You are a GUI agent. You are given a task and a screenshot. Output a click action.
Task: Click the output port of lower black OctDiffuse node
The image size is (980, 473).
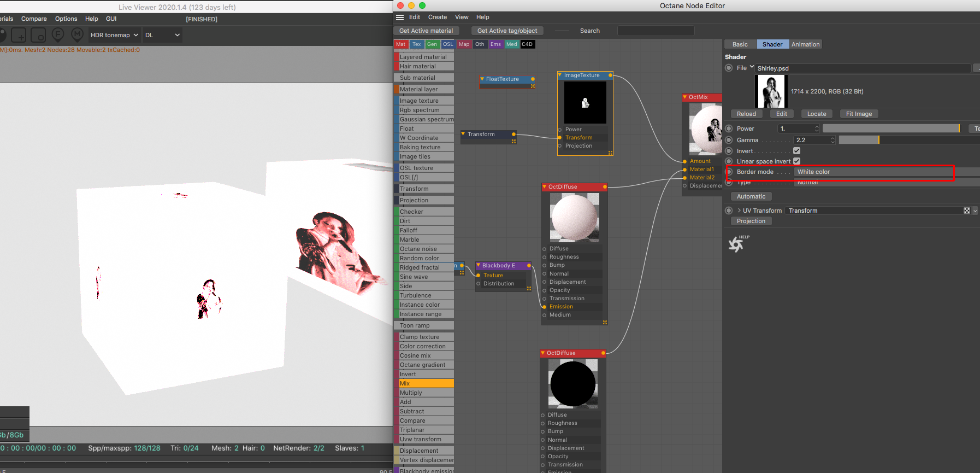603,353
